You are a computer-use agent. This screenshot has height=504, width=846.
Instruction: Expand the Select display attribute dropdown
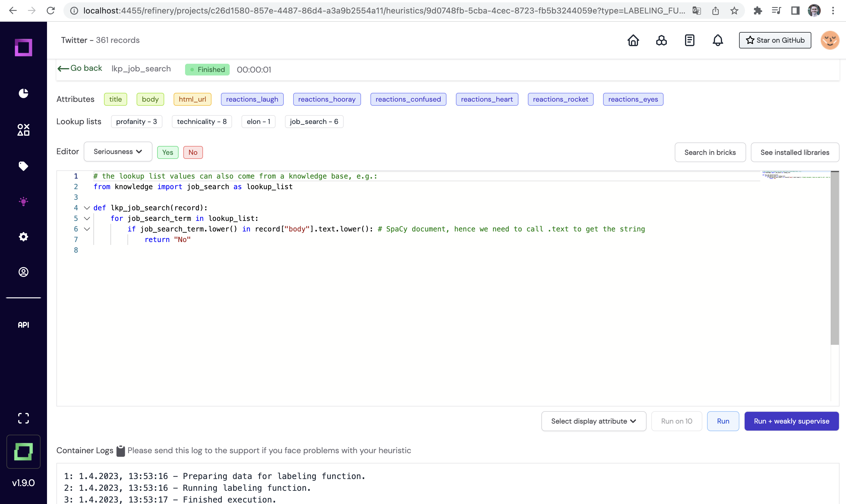[x=593, y=421]
